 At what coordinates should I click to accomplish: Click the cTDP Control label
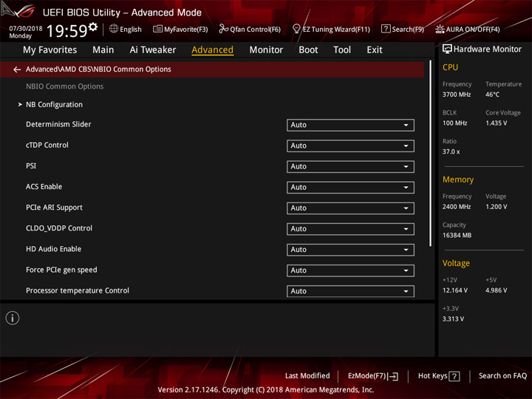[47, 146]
